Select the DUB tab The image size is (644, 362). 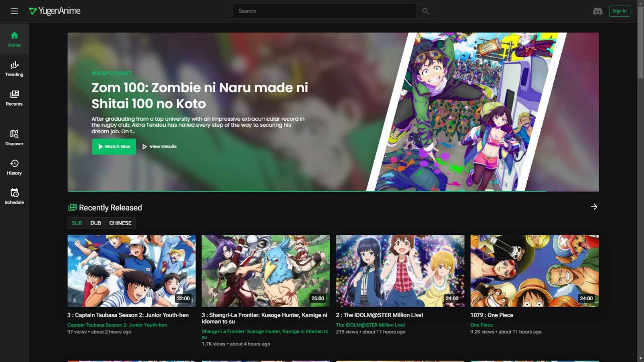(96, 223)
